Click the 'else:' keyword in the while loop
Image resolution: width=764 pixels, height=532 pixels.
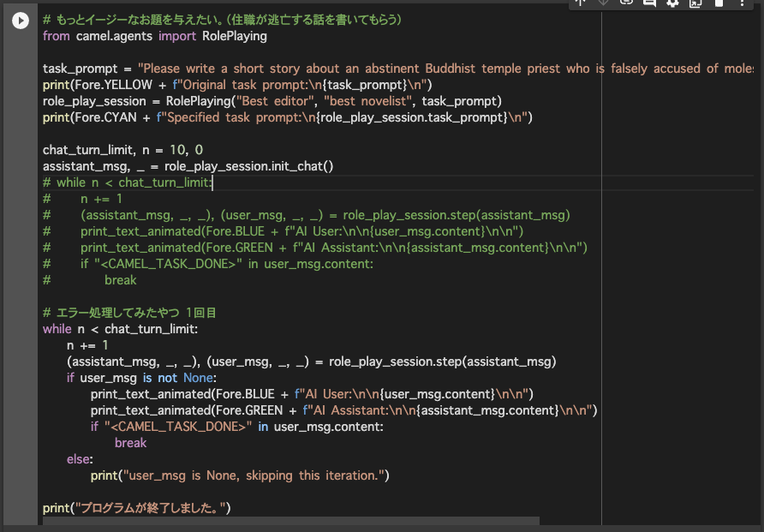click(x=80, y=459)
